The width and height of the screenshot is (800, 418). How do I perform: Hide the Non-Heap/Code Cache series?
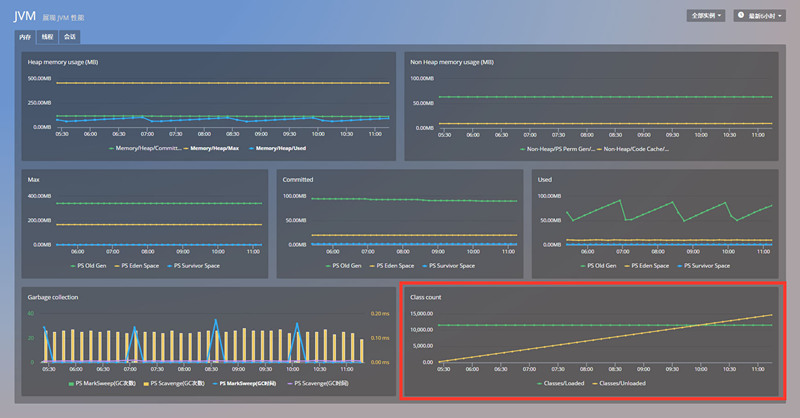click(634, 148)
